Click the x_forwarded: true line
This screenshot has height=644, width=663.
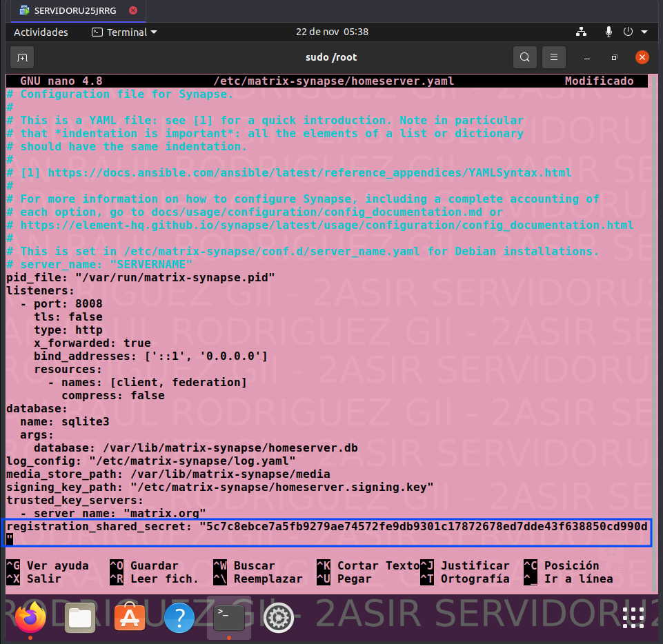point(92,343)
